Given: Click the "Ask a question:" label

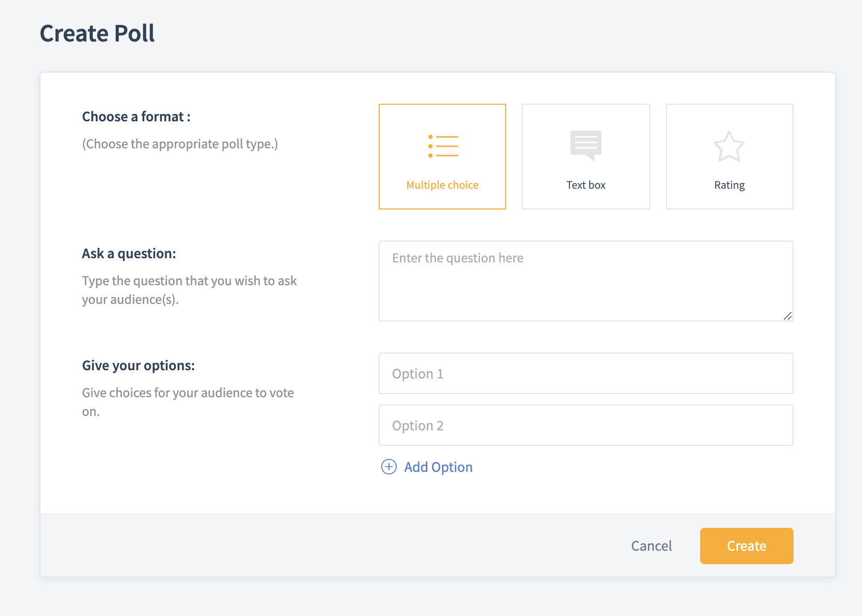Looking at the screenshot, I should (x=129, y=254).
